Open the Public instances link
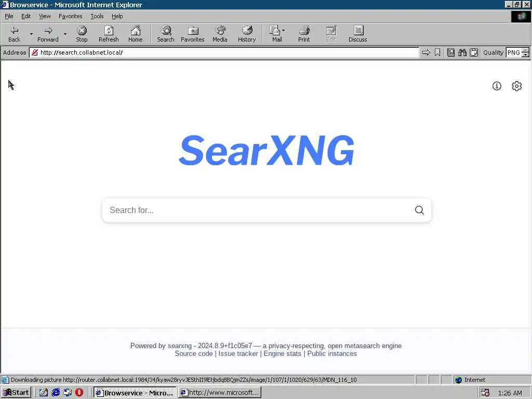This screenshot has width=532, height=399. click(x=332, y=353)
